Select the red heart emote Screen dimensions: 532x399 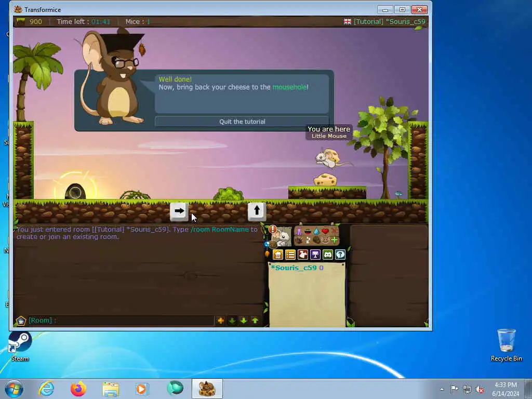pos(325,231)
